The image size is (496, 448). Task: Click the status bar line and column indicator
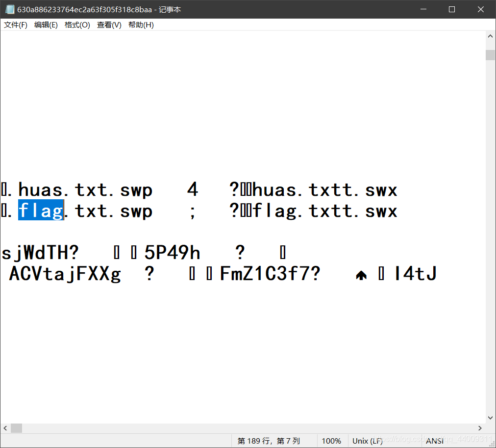(269, 441)
